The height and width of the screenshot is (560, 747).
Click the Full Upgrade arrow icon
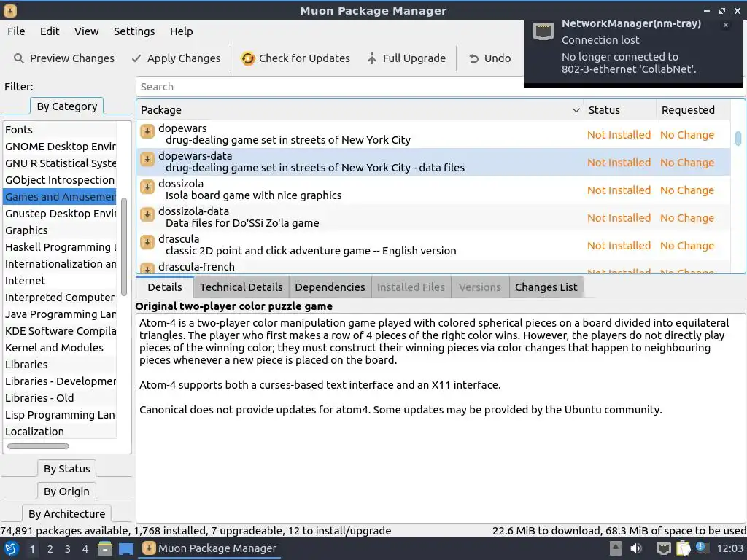371,58
